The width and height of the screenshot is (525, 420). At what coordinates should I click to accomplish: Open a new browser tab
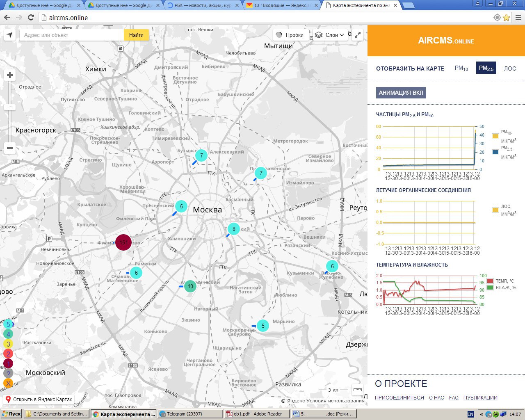click(408, 6)
